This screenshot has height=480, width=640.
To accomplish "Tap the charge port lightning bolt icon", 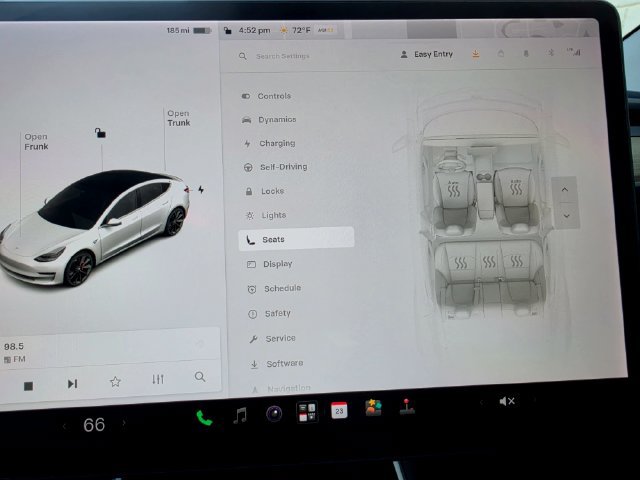I will tap(201, 189).
